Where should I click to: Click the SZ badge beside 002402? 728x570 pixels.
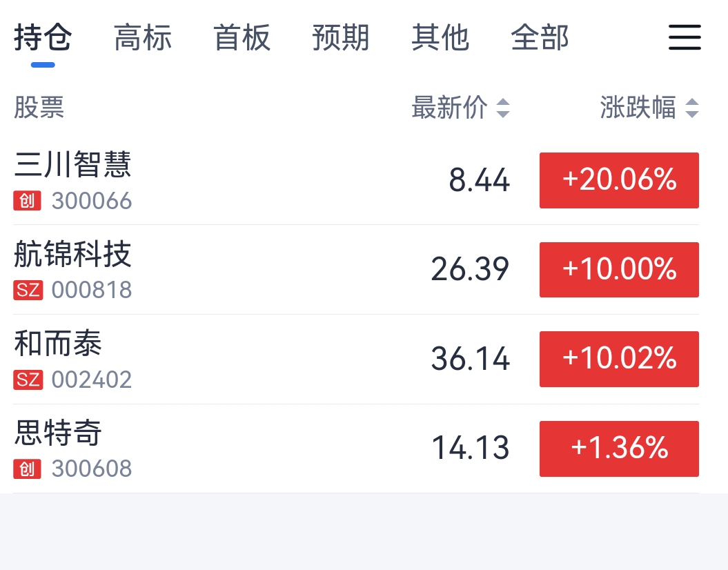pos(28,380)
